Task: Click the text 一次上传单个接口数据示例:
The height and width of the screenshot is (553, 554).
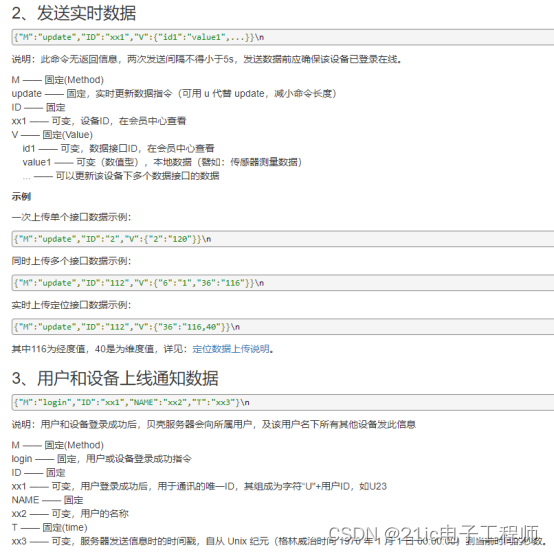Action: coord(71,217)
